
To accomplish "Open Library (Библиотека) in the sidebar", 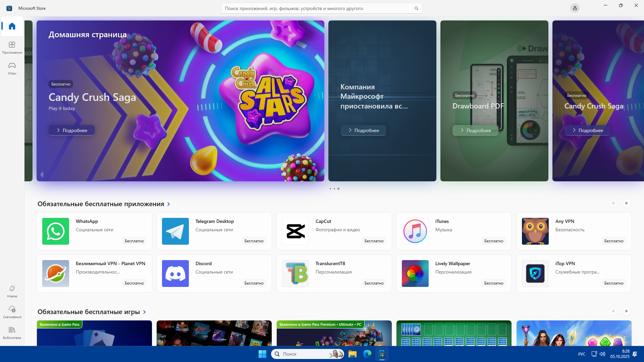I will pyautogui.click(x=12, y=333).
